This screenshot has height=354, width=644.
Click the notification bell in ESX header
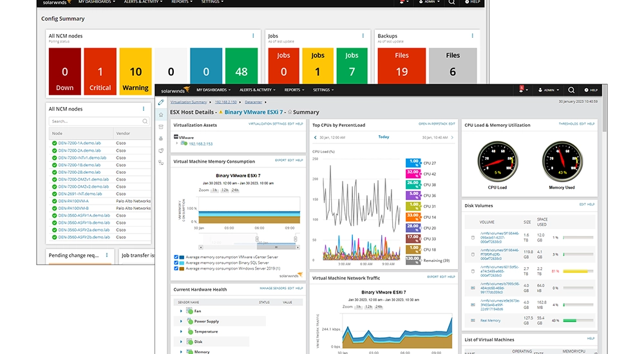pos(521,90)
